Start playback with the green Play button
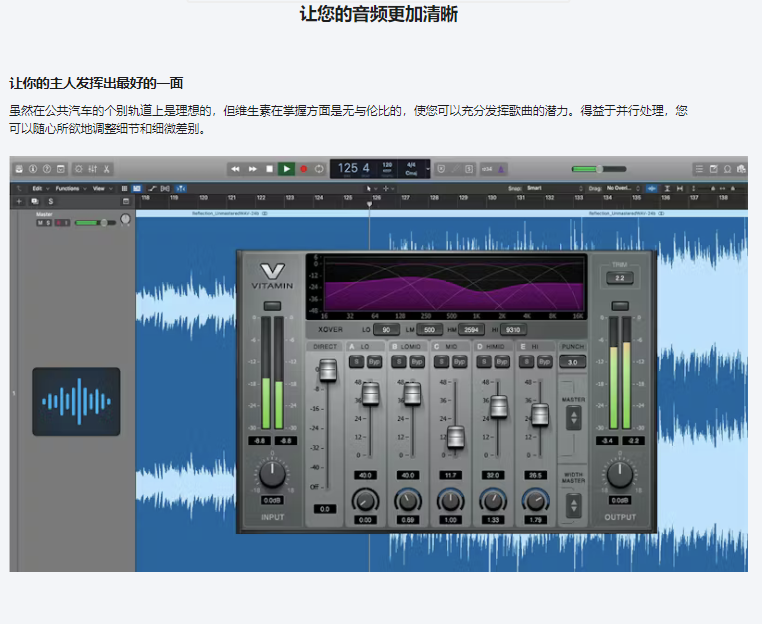 (x=286, y=169)
